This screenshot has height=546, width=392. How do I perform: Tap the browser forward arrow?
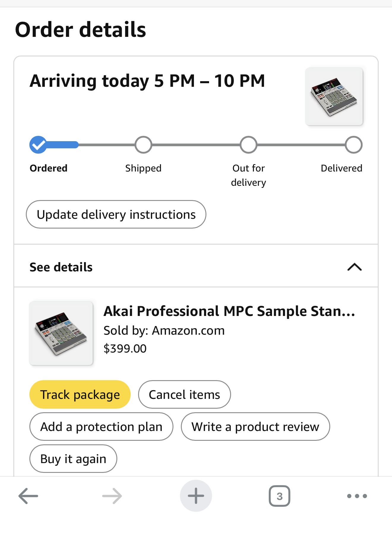112,496
